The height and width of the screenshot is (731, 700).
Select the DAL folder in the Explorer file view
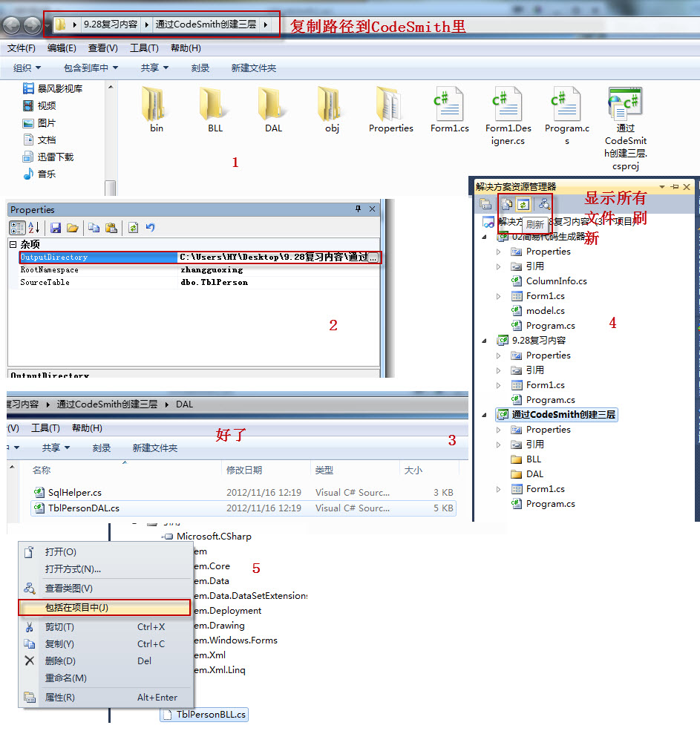point(273,110)
